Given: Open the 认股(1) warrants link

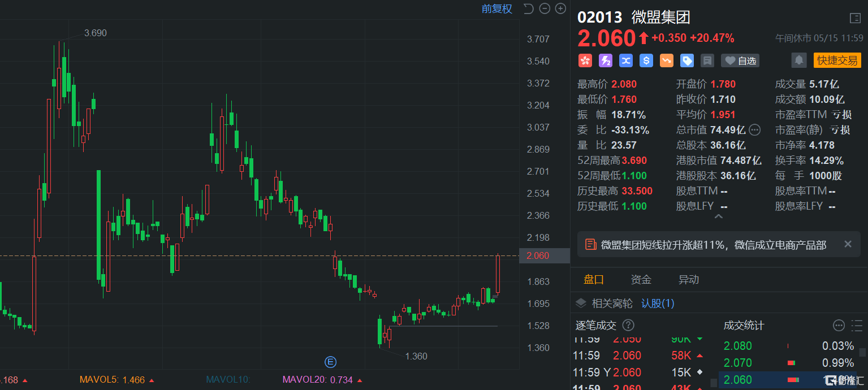Looking at the screenshot, I should pos(658,304).
